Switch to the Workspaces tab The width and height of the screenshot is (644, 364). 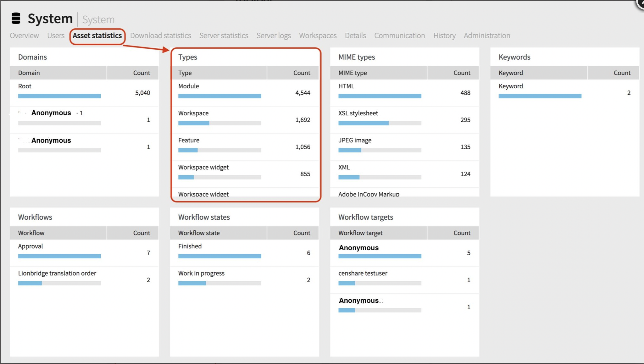pyautogui.click(x=318, y=36)
